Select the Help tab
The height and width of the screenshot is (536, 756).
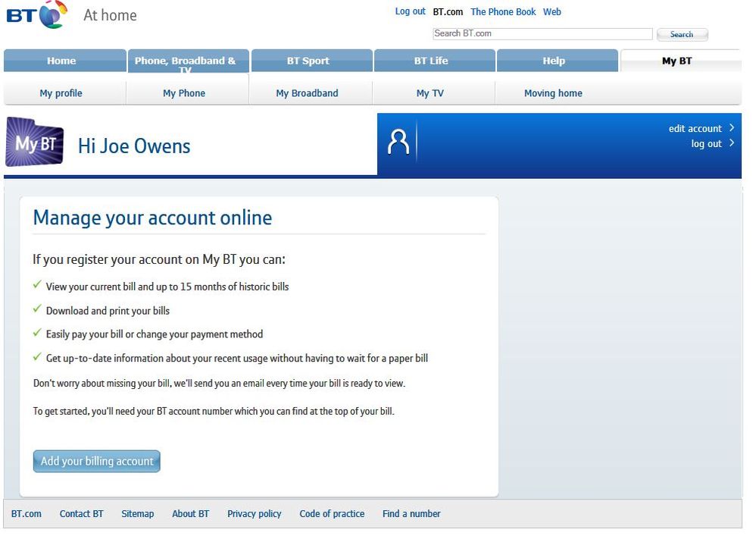click(554, 61)
